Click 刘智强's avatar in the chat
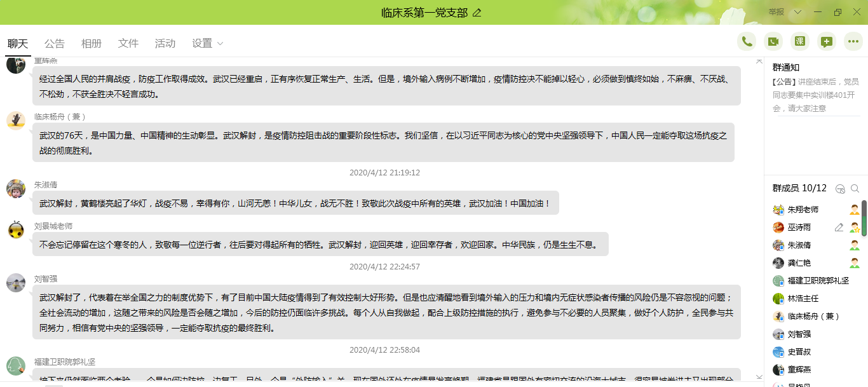Screen dimensions: 868x387 tap(16, 283)
